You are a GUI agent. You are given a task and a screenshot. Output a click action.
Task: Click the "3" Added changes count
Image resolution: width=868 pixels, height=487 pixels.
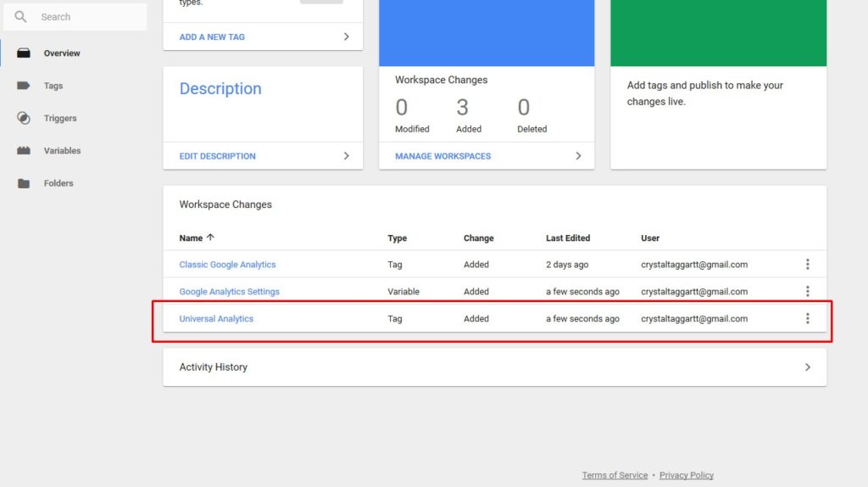tap(462, 108)
